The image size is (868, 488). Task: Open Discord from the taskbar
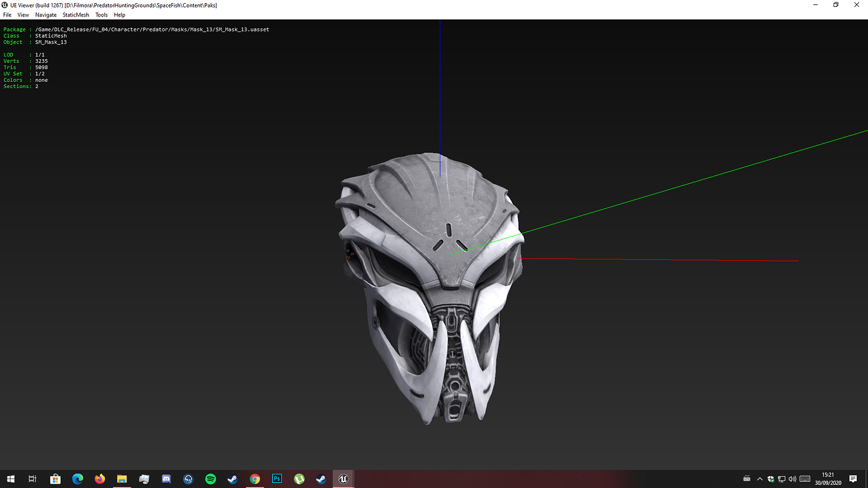166,479
